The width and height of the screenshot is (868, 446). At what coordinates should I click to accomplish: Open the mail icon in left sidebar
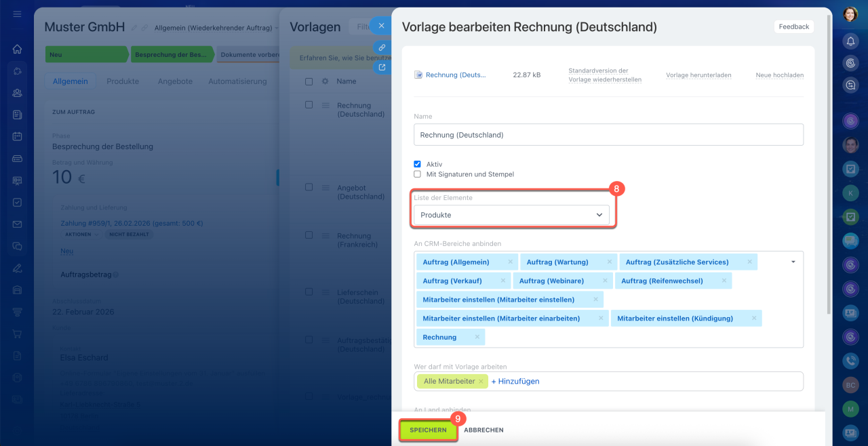coord(17,224)
